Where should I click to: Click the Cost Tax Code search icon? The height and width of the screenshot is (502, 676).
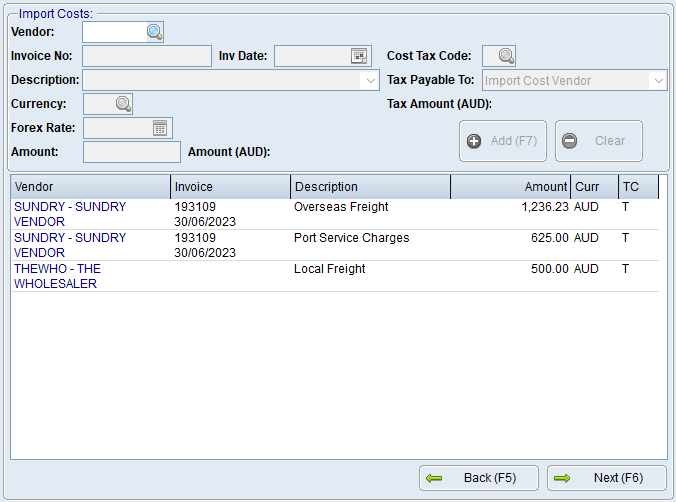click(506, 56)
